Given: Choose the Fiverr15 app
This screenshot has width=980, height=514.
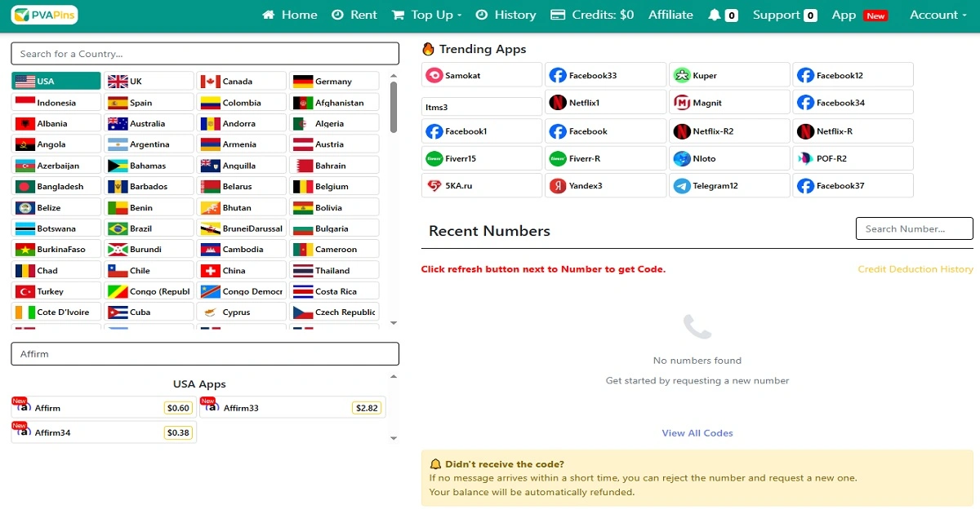Looking at the screenshot, I should [482, 158].
